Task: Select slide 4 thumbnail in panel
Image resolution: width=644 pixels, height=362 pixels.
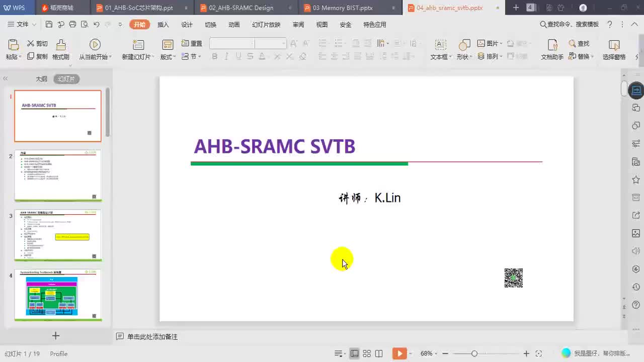Action: [58, 295]
